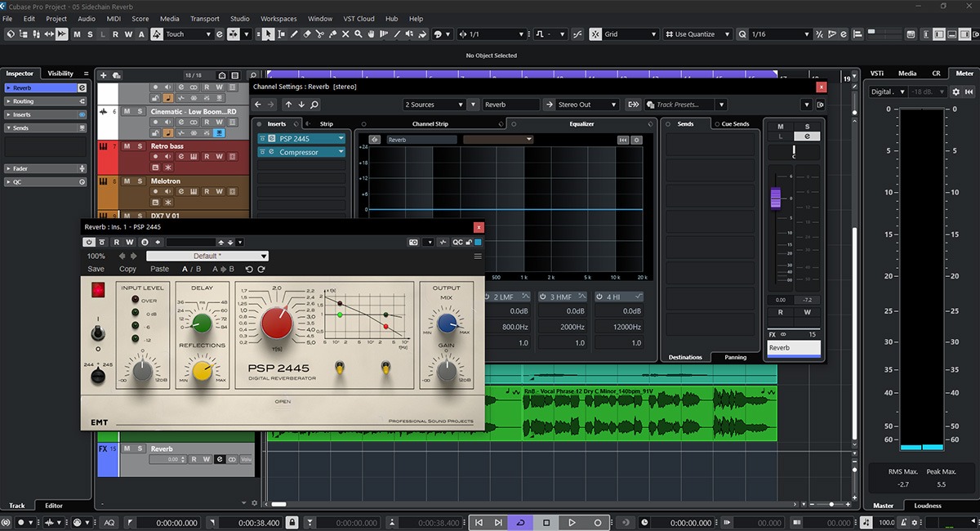Click the plugin Save button

pyautogui.click(x=96, y=269)
